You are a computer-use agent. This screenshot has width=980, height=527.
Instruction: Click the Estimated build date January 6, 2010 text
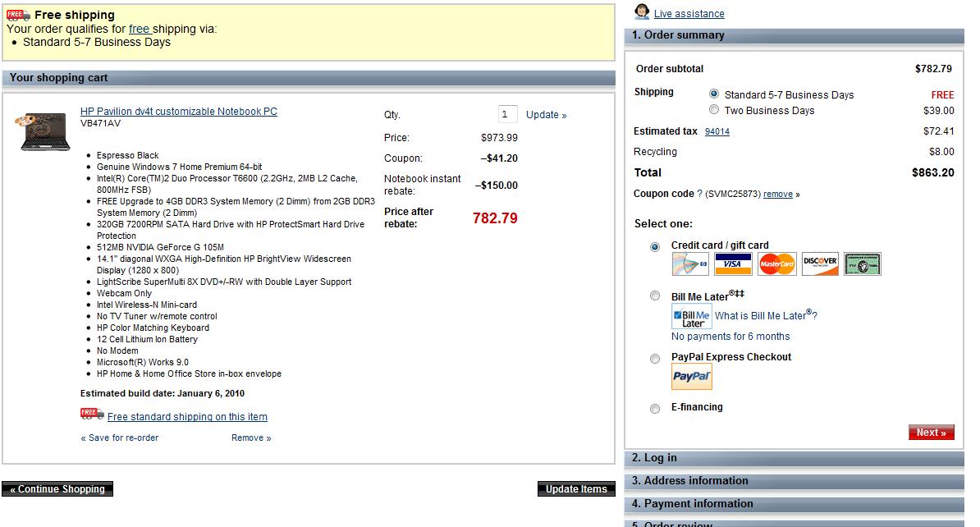point(163,393)
